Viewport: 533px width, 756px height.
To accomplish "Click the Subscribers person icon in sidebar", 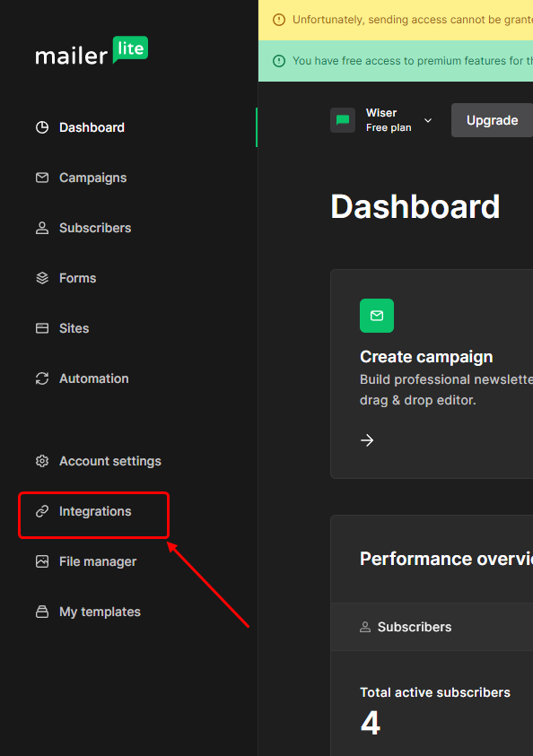I will click(42, 228).
